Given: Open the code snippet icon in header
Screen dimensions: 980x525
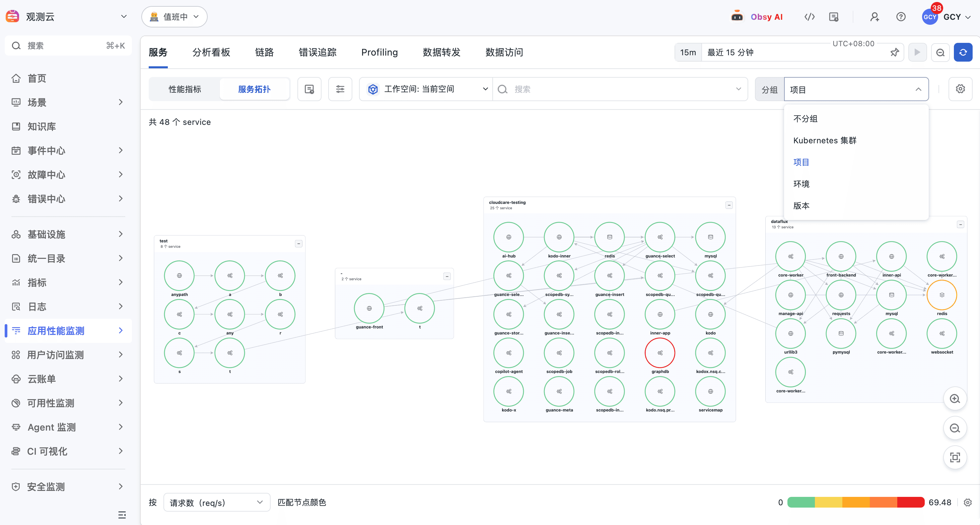Looking at the screenshot, I should click(810, 17).
